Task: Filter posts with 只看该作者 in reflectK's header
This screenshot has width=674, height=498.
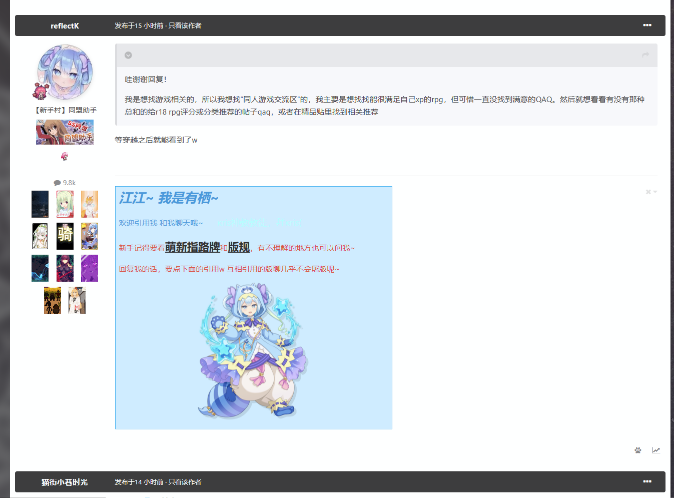Action: (185, 26)
